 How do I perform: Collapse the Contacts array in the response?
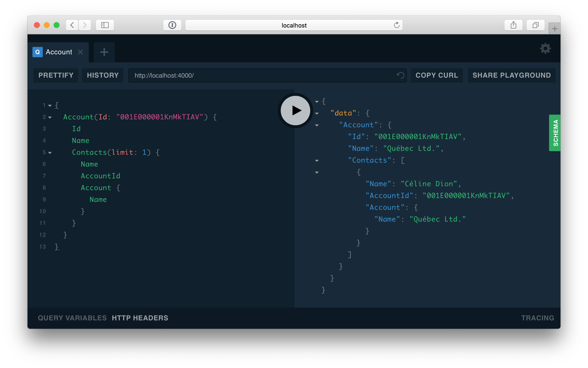click(x=317, y=160)
